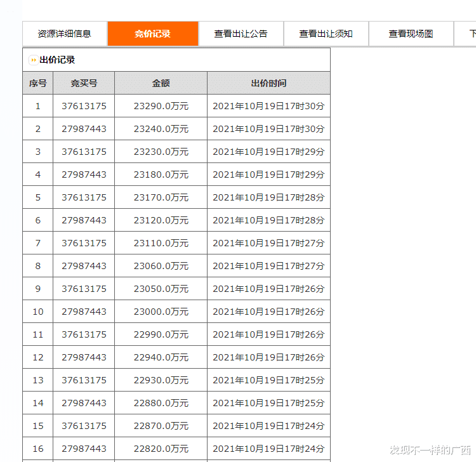Click the 竞买号 column header

(84, 83)
